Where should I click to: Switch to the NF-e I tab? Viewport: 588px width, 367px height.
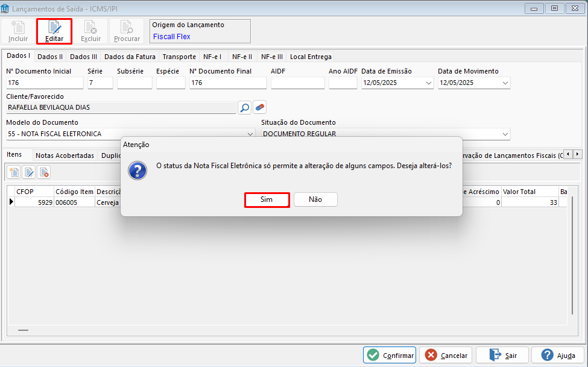[213, 57]
